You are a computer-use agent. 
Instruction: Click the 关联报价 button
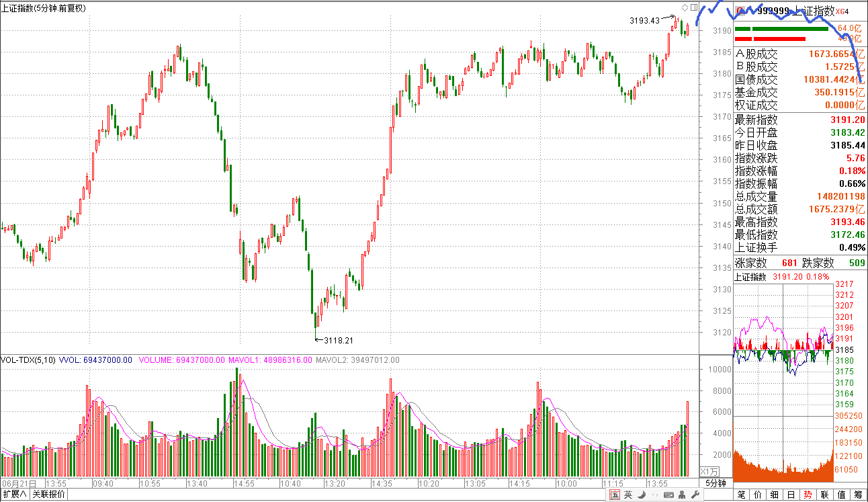point(49,495)
